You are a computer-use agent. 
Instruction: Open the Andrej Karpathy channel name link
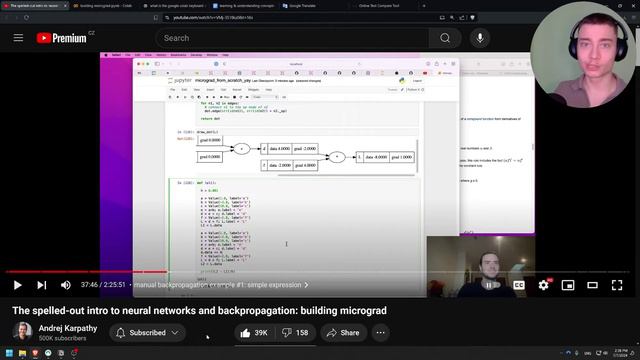click(x=68, y=328)
